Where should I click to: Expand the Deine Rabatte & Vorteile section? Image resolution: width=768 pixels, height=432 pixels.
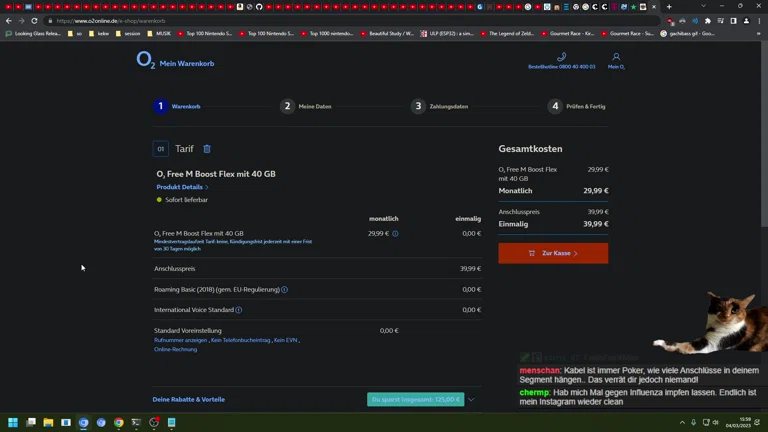click(471, 399)
